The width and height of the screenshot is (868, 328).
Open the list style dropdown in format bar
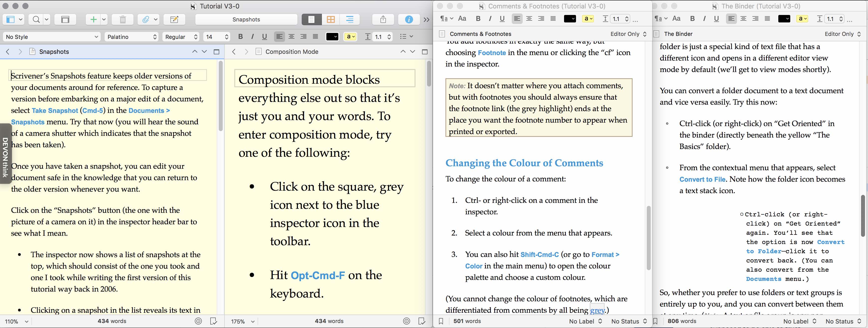point(406,36)
